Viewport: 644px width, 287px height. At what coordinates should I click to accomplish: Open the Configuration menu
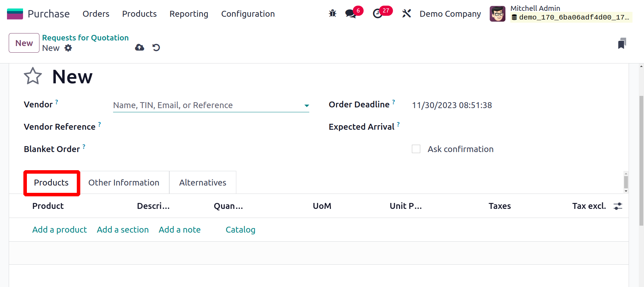(248, 14)
